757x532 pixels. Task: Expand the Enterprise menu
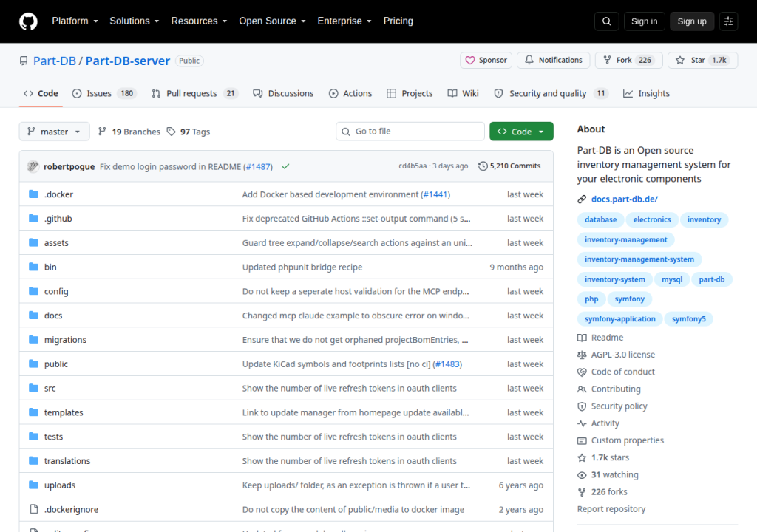tap(344, 21)
